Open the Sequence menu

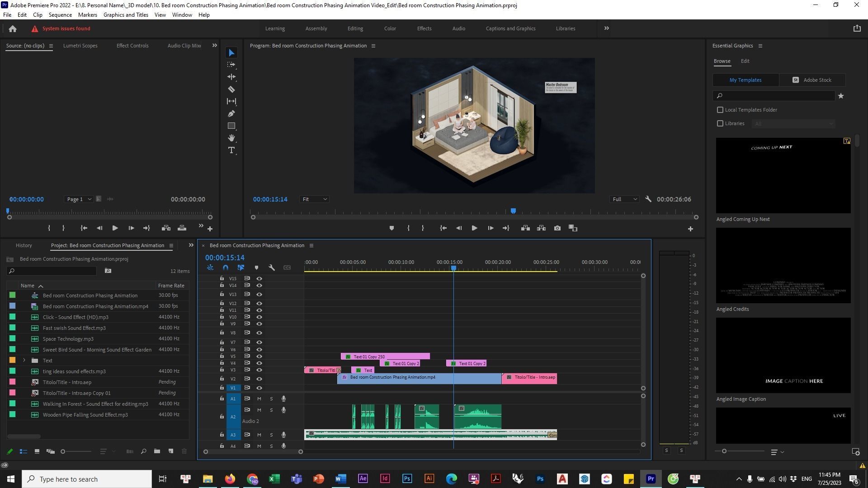point(60,15)
